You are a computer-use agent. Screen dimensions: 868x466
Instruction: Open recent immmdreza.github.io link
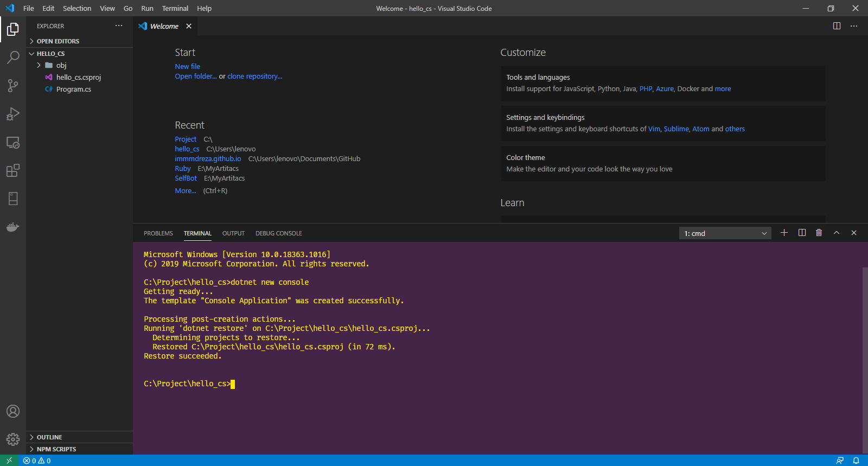208,159
